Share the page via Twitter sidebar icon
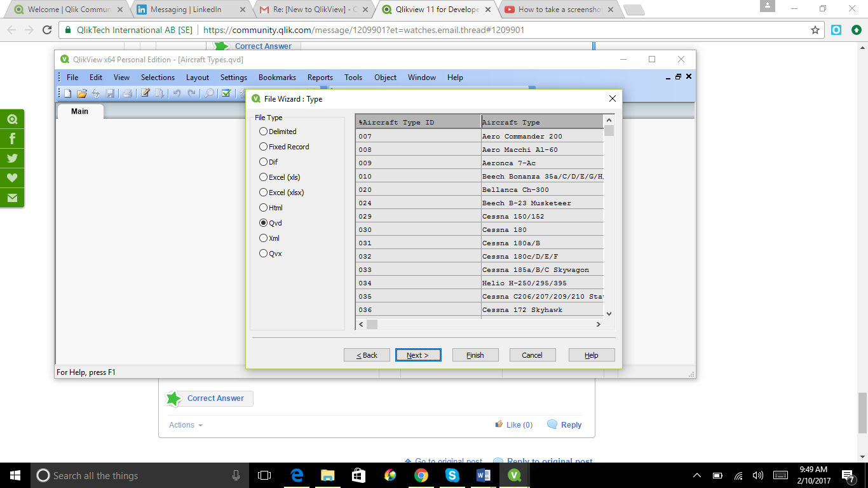Screen dimensions: 868x488 coord(12,158)
